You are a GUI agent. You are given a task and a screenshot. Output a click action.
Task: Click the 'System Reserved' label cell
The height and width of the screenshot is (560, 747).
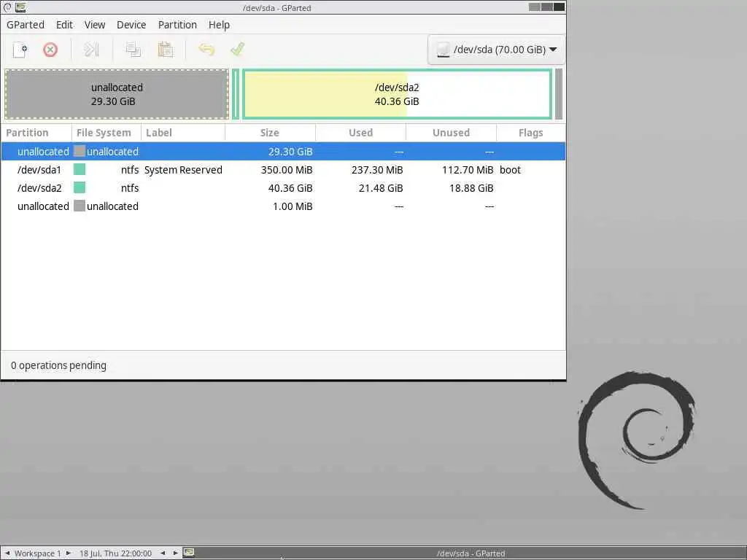tap(183, 170)
